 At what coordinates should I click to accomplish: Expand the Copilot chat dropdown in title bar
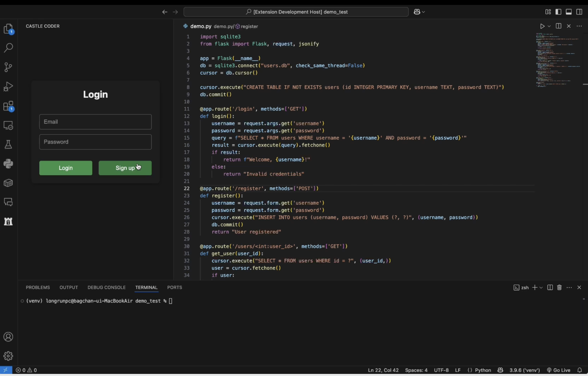tap(424, 12)
